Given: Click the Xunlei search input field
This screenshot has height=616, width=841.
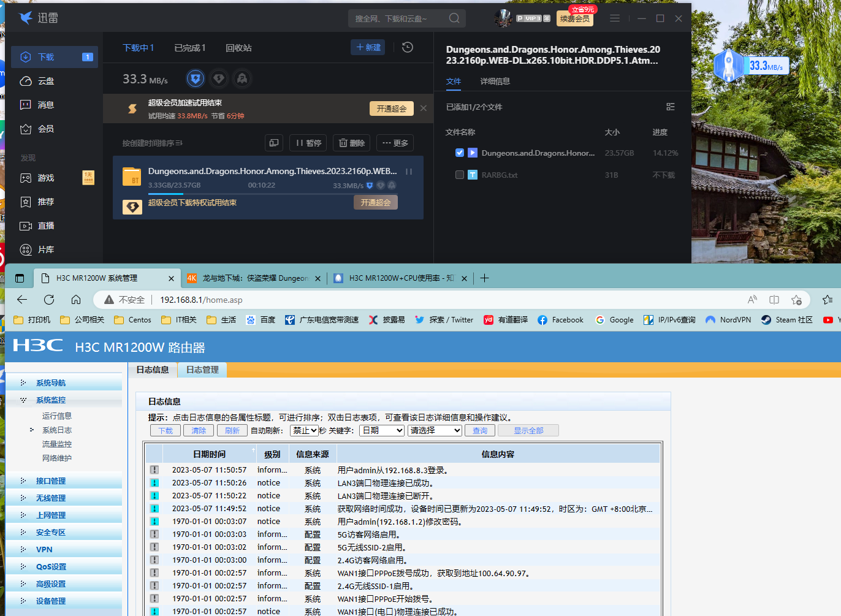Looking at the screenshot, I should click(x=397, y=18).
